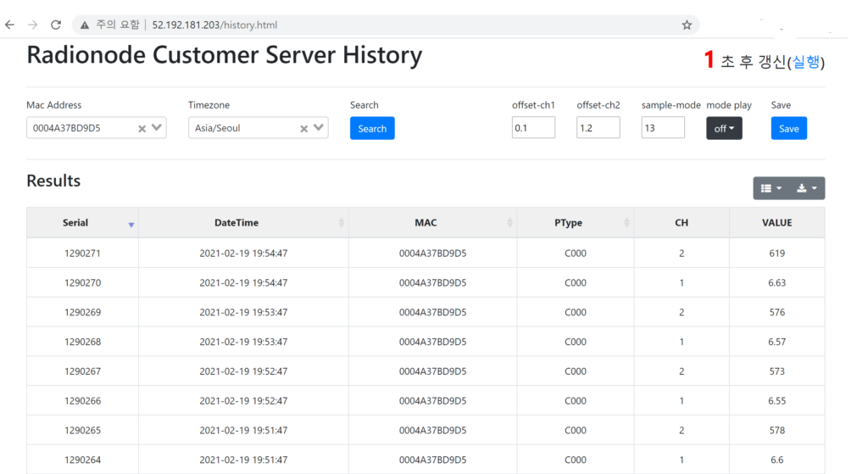Select serial 1290268 cell

pyautogui.click(x=82, y=342)
